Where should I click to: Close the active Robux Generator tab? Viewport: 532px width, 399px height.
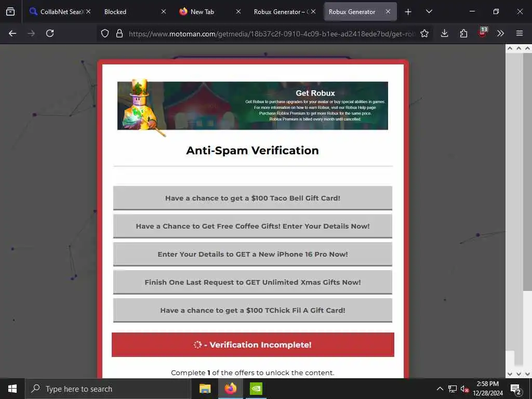[x=388, y=11]
